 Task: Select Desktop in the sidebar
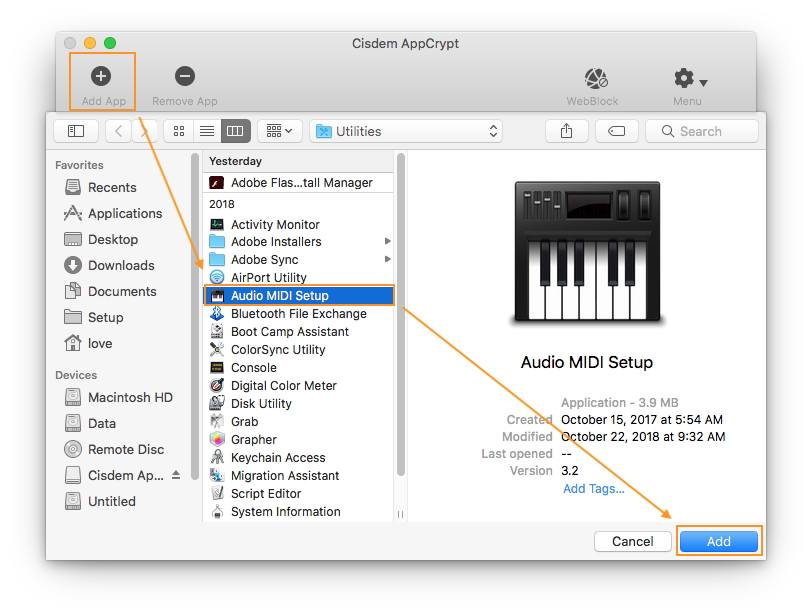coord(102,239)
